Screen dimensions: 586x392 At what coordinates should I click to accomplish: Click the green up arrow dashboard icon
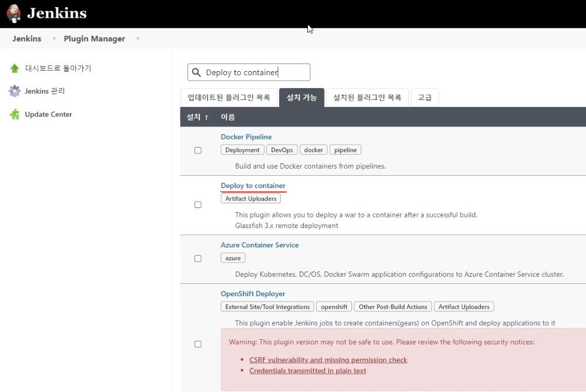(x=15, y=69)
